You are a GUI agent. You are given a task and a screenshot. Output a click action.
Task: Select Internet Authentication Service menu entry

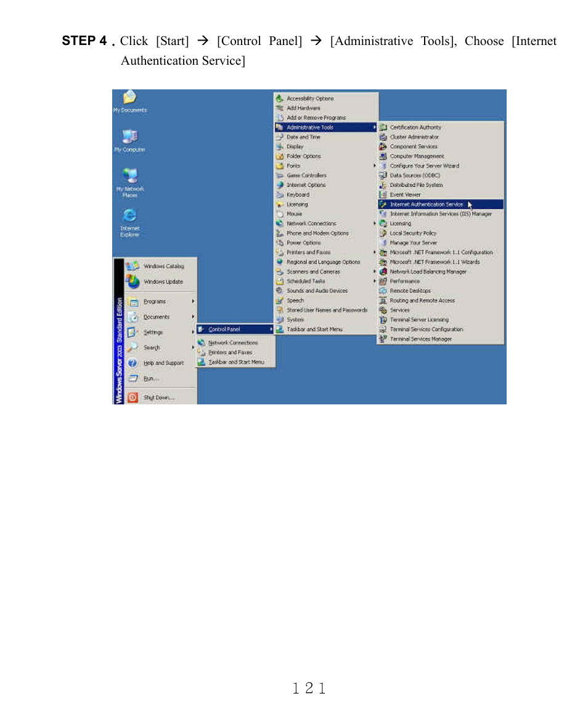(x=441, y=204)
